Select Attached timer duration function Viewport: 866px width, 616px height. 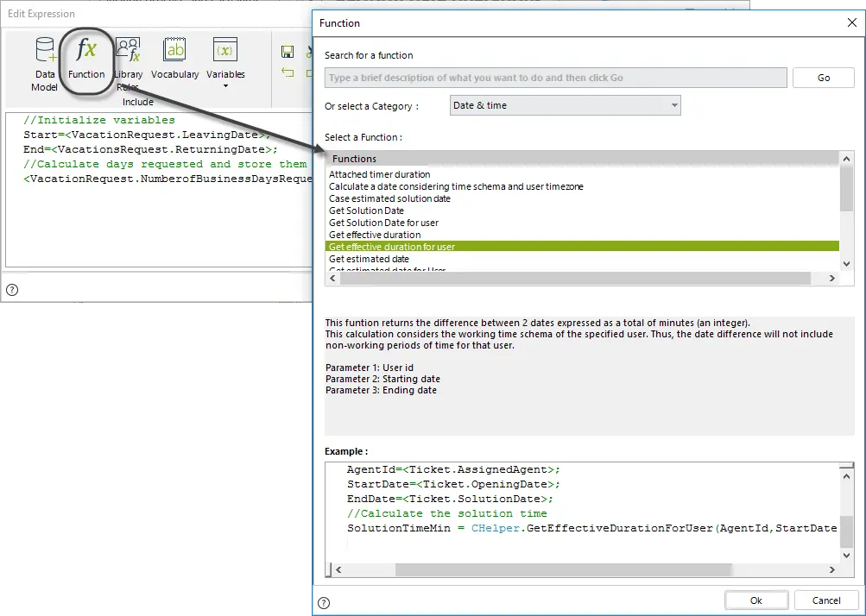[x=379, y=174]
